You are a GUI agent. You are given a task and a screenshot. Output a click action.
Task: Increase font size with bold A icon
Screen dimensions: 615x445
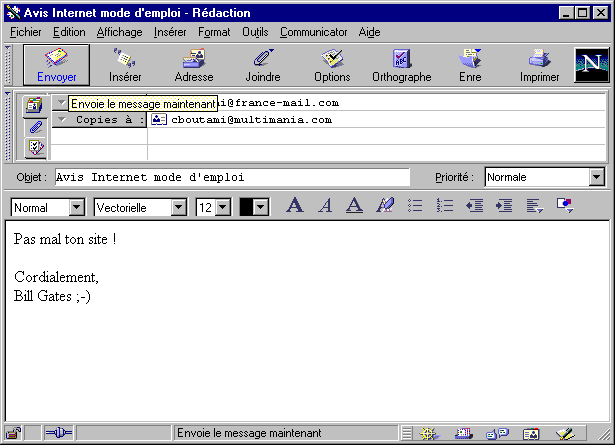295,205
